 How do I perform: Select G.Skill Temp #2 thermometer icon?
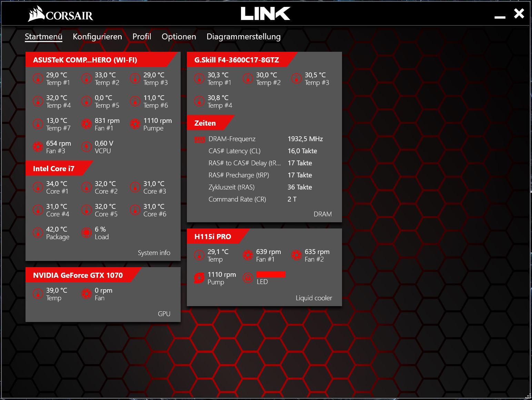pos(248,78)
